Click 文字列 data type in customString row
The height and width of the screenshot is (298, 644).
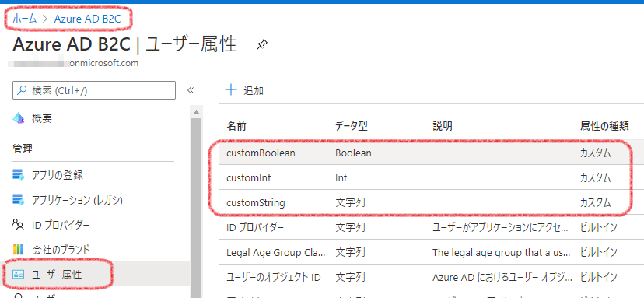pos(350,202)
